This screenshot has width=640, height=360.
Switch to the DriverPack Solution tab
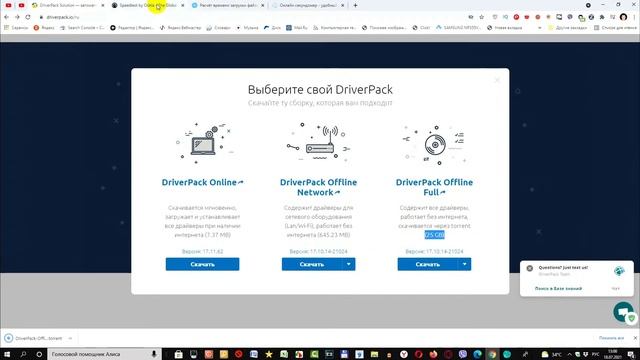[x=67, y=5]
